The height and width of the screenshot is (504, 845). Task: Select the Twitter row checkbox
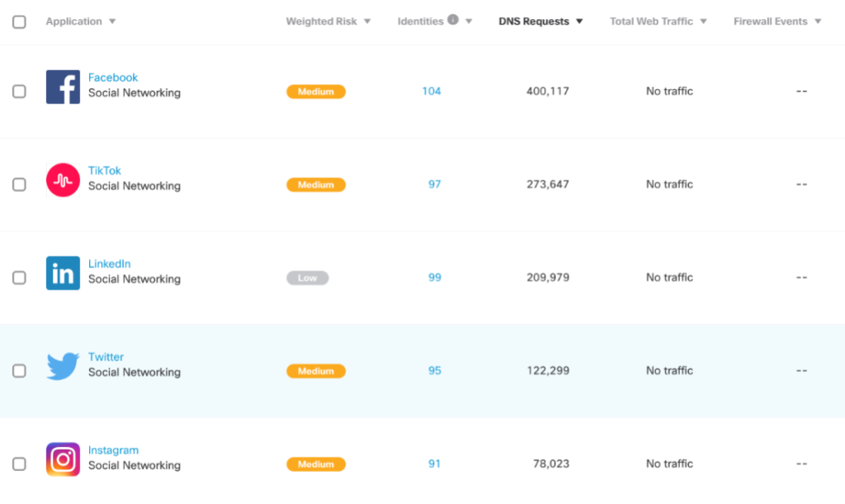19,371
